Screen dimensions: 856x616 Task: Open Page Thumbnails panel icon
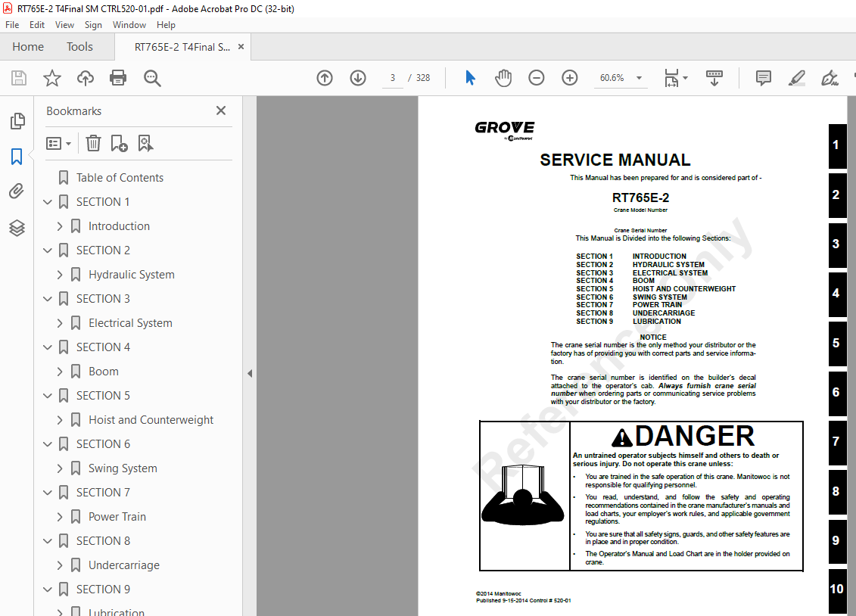(17, 121)
